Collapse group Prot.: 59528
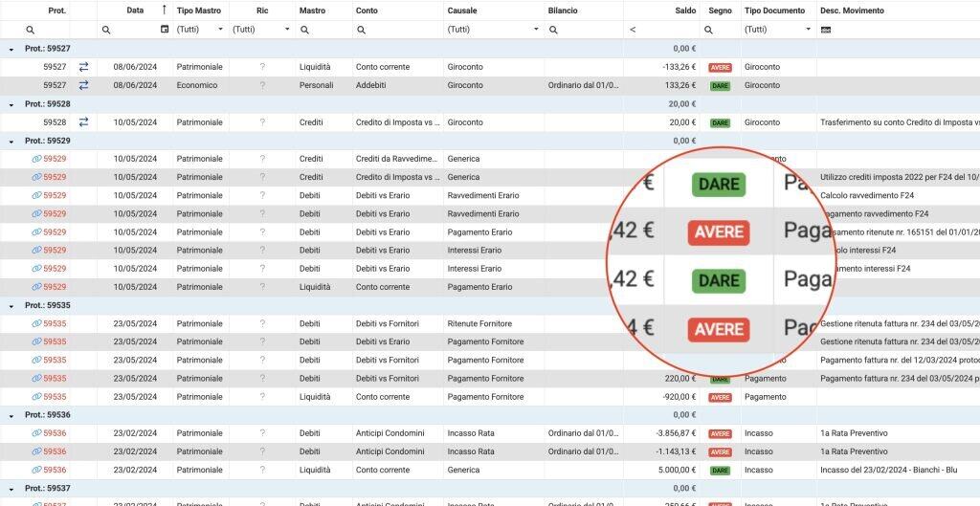 11,104
